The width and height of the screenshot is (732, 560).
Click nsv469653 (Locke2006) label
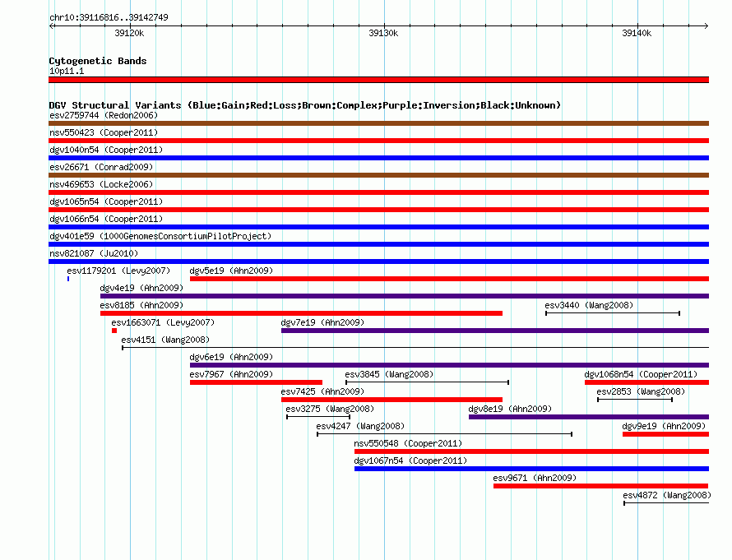(101, 184)
